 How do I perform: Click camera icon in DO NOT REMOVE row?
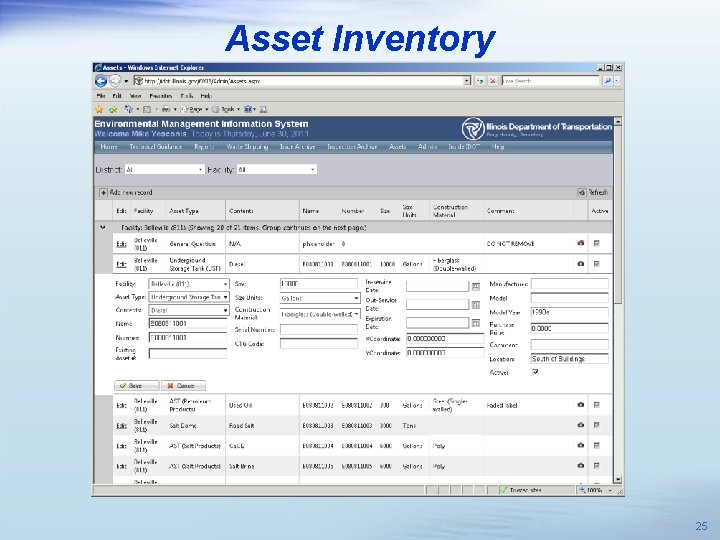click(x=581, y=243)
